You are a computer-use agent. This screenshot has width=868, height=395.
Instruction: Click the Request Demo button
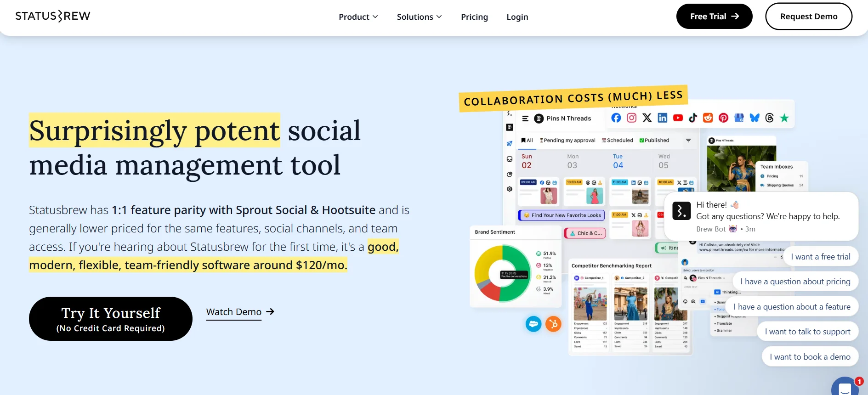pyautogui.click(x=808, y=17)
